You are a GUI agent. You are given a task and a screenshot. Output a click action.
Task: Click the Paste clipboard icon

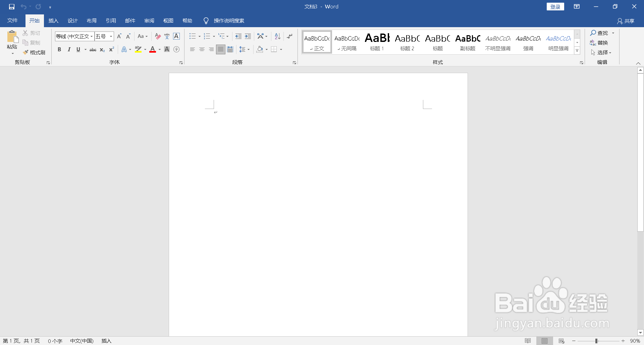tap(12, 36)
